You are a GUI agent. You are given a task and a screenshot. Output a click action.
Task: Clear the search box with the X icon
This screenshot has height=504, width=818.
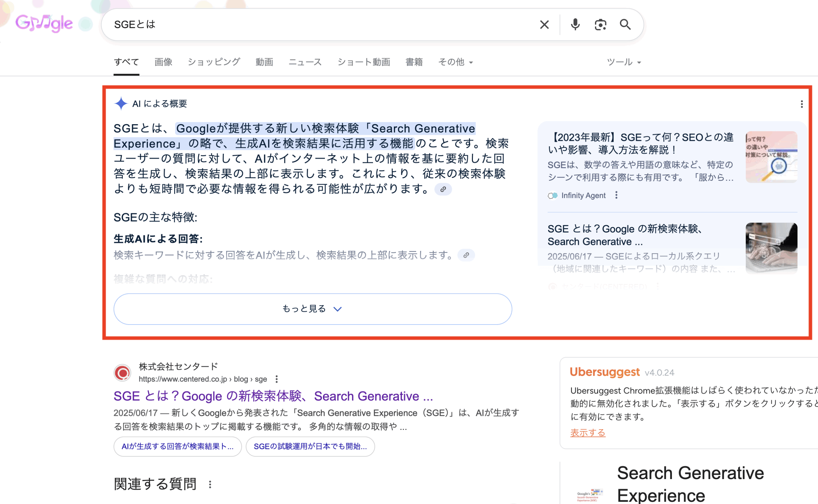[x=544, y=25]
